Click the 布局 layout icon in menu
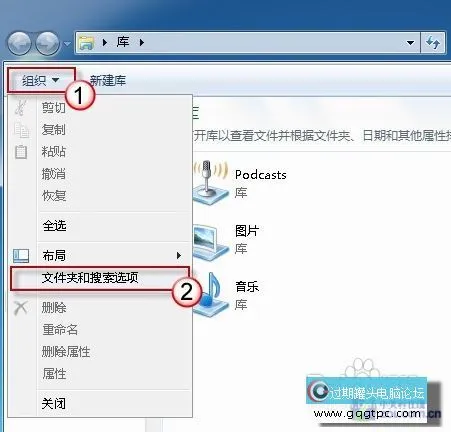451x432 pixels. (x=21, y=256)
